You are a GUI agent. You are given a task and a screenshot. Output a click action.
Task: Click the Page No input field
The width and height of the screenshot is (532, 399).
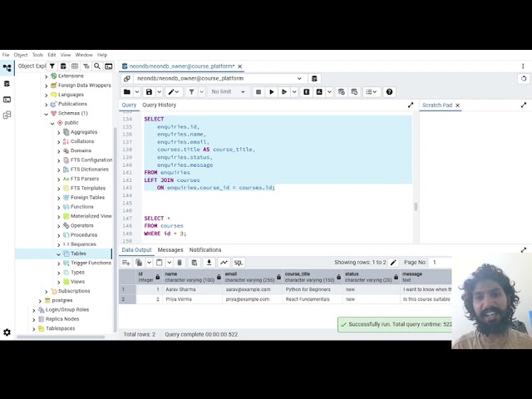pos(441,263)
